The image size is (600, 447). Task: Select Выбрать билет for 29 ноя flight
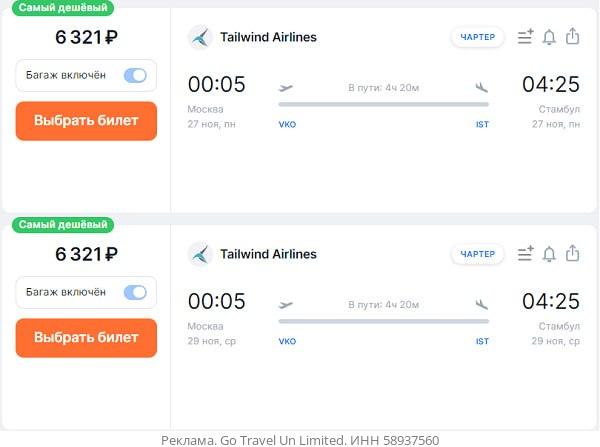coord(86,338)
